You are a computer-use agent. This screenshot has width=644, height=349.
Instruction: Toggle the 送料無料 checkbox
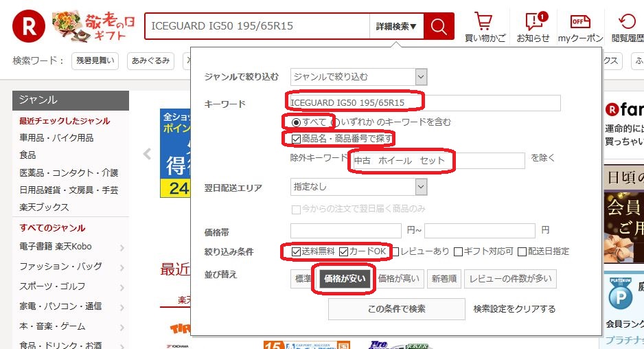296,251
